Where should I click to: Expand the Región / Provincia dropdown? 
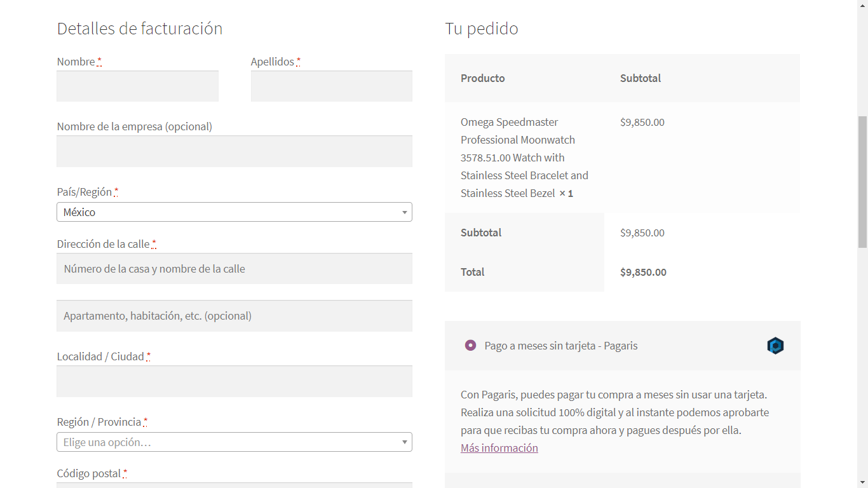pos(234,442)
